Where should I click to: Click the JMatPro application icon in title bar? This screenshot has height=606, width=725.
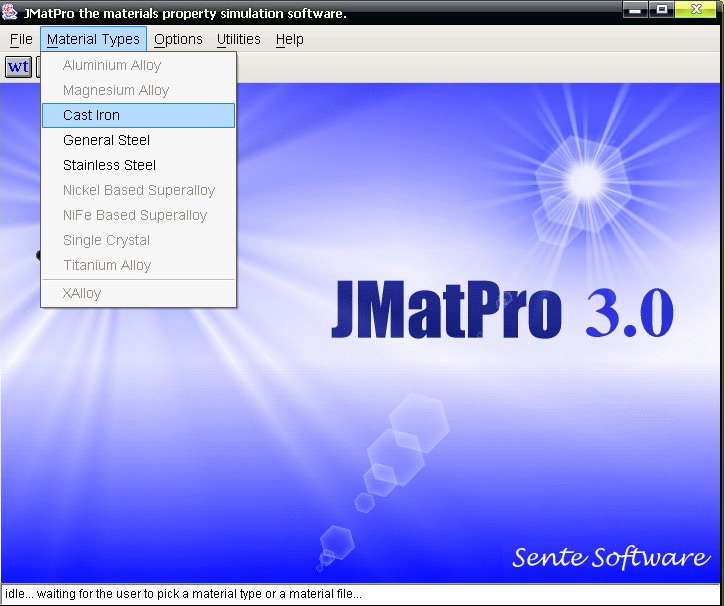click(x=9, y=11)
